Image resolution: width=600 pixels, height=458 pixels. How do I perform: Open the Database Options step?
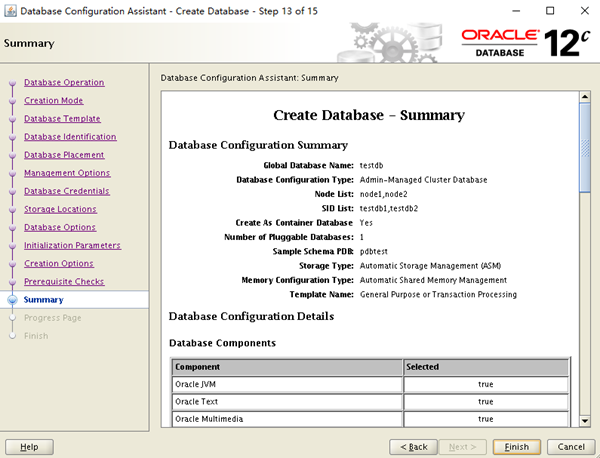60,227
